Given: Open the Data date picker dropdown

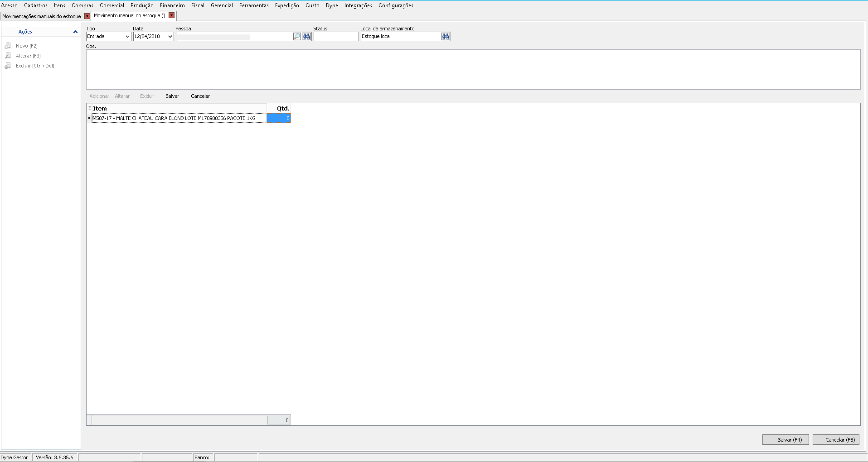Looking at the screenshot, I should pyautogui.click(x=170, y=37).
